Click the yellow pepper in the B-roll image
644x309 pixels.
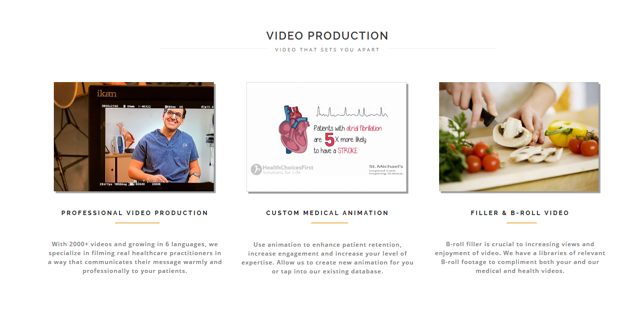pos(567,133)
